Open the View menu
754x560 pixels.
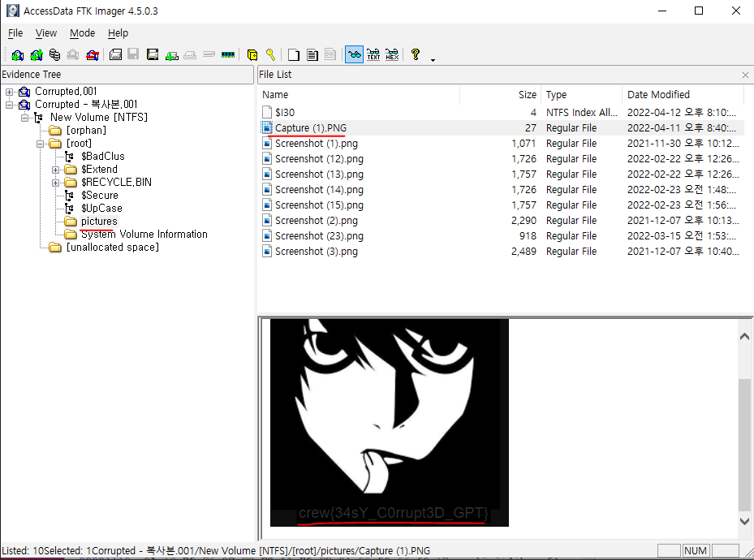46,33
